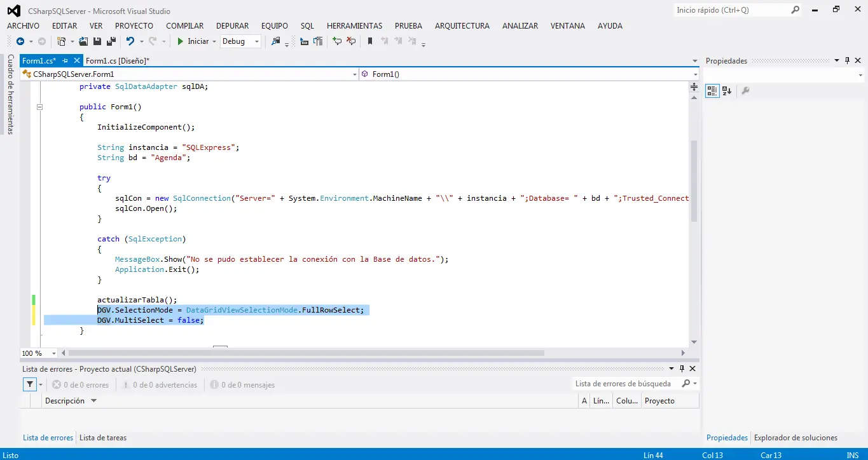Click inside the Inicio rápido search box
Viewport: 868px width, 460px height.
[731, 10]
